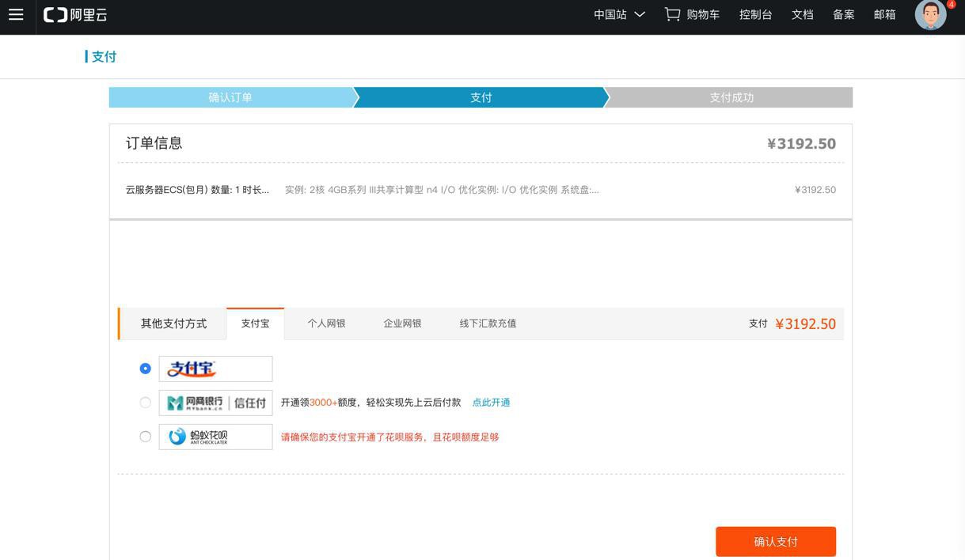Follow the 点此开通 link
The image size is (965, 560).
(491, 403)
